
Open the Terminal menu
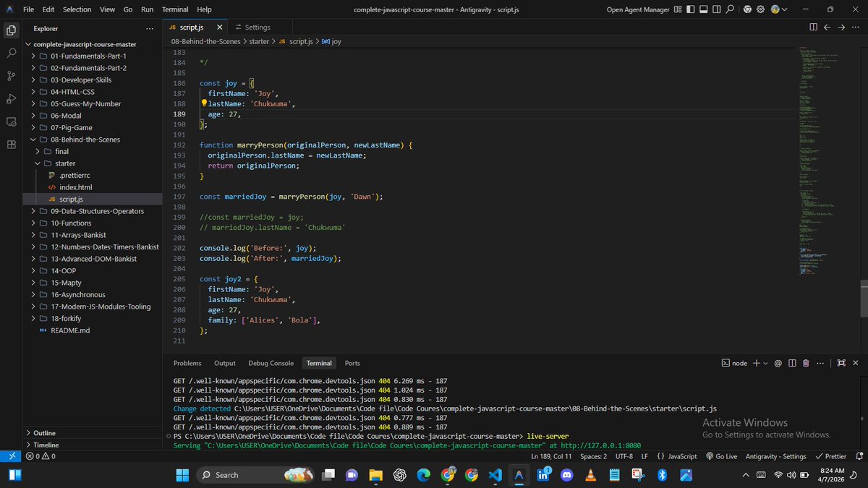[x=174, y=9]
